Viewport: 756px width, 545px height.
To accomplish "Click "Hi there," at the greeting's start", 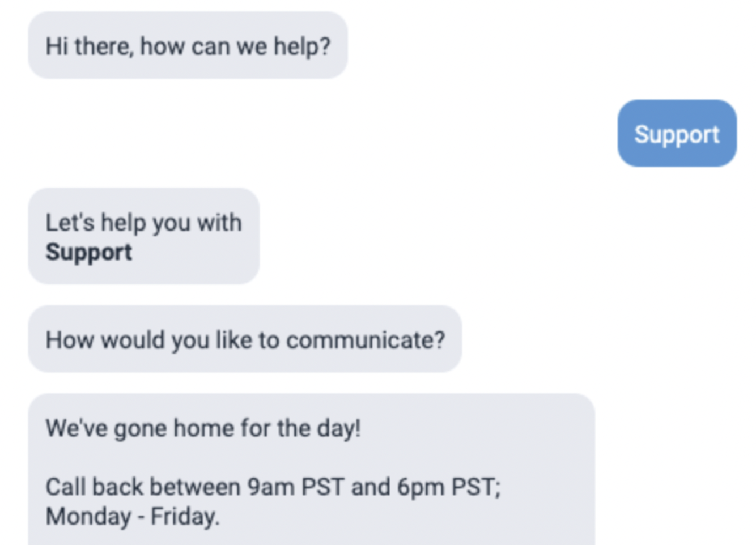I will 90,46.
